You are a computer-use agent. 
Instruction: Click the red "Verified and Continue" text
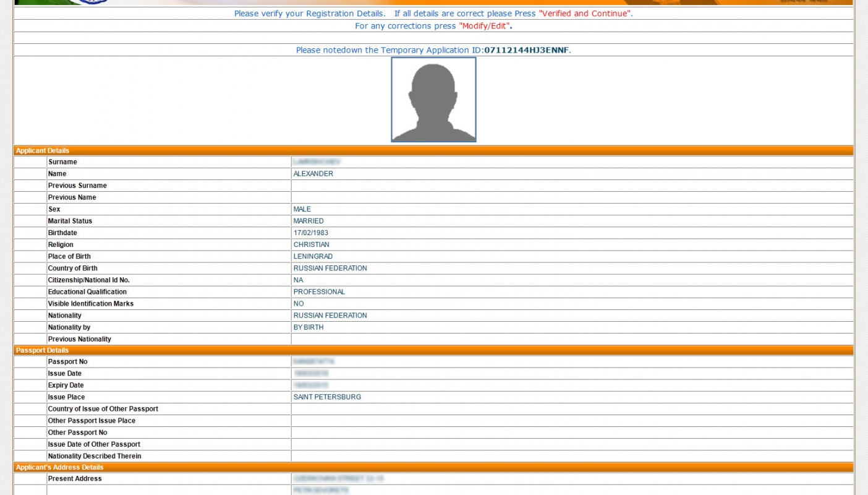pyautogui.click(x=585, y=14)
